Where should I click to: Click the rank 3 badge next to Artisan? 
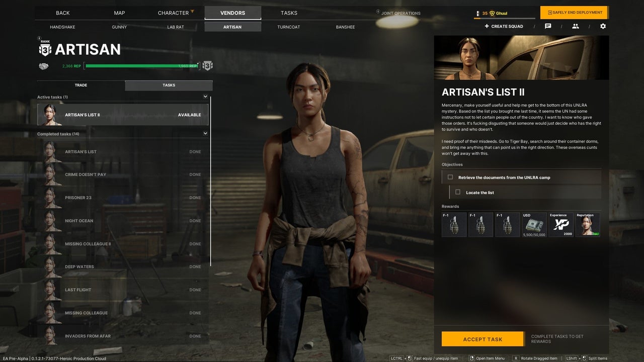coord(45,49)
